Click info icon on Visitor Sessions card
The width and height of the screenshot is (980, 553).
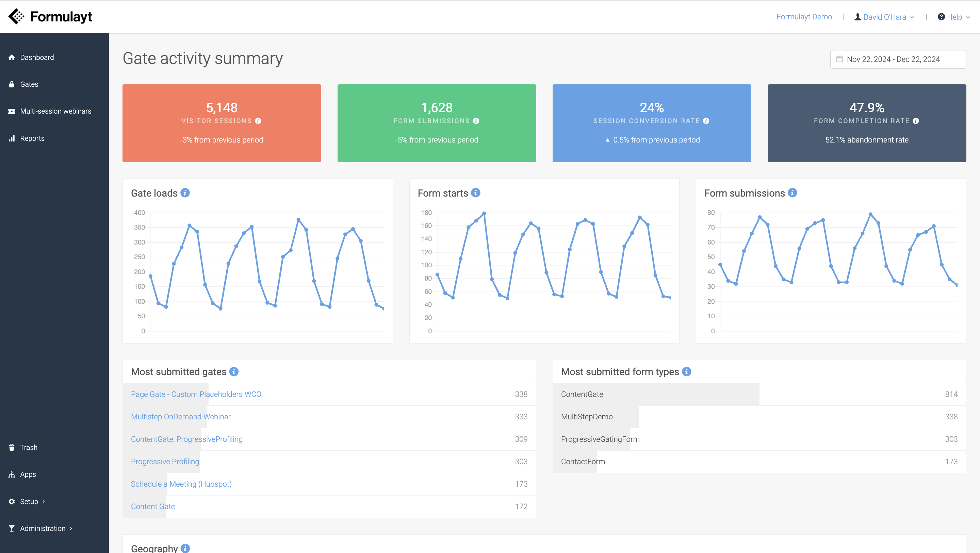click(258, 121)
